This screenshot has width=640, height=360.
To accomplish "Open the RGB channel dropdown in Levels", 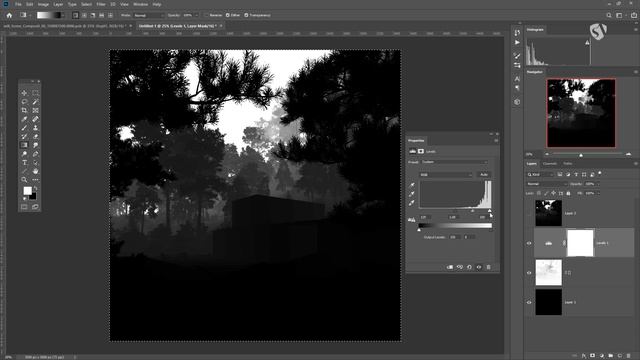I will tap(446, 175).
